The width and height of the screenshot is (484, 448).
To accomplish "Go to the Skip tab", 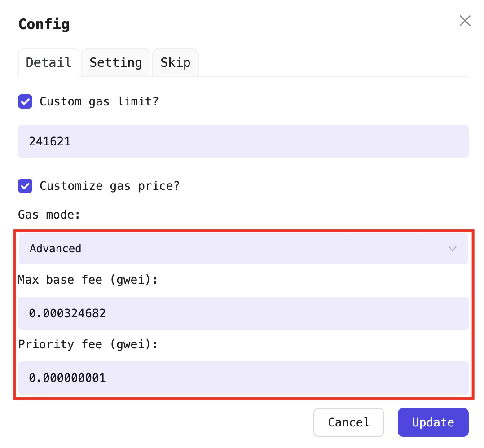I will [x=175, y=62].
